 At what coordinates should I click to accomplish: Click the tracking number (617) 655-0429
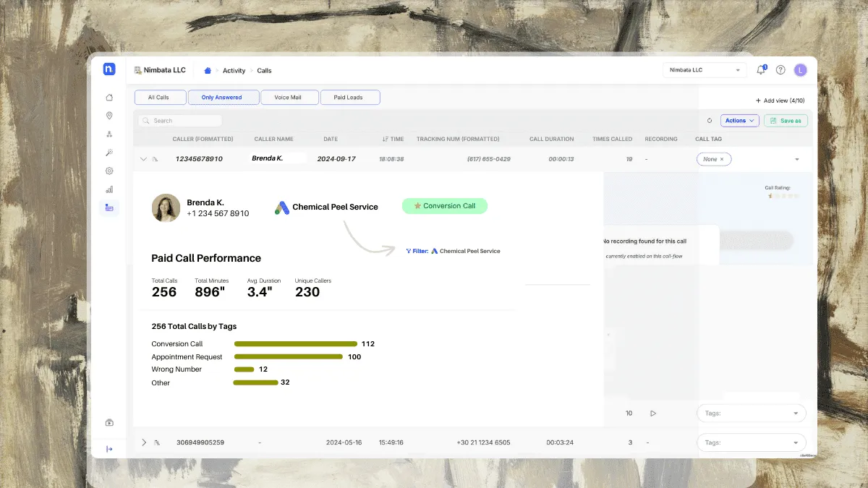pos(489,159)
